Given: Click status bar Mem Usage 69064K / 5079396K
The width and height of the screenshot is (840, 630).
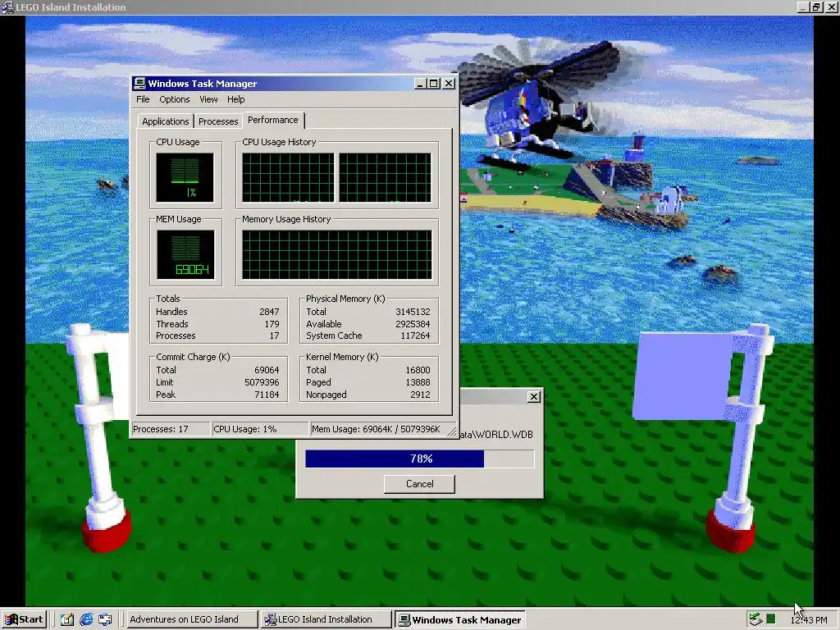Looking at the screenshot, I should coord(376,429).
